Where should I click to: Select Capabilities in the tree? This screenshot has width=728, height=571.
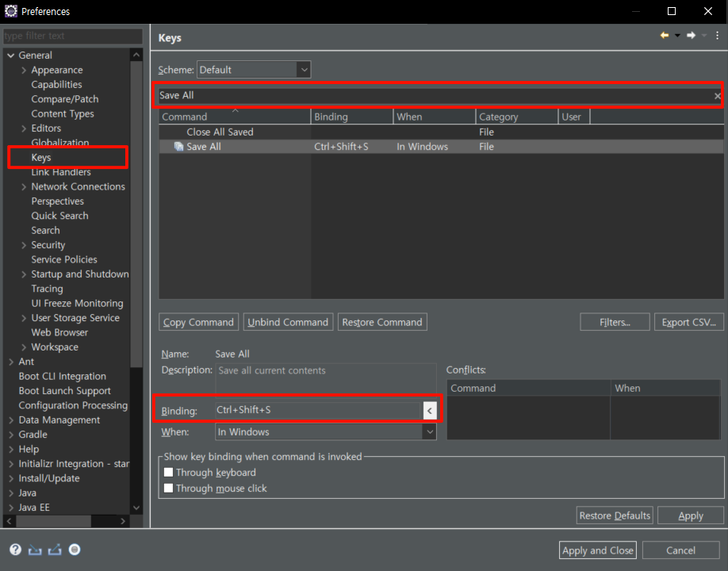[56, 85]
